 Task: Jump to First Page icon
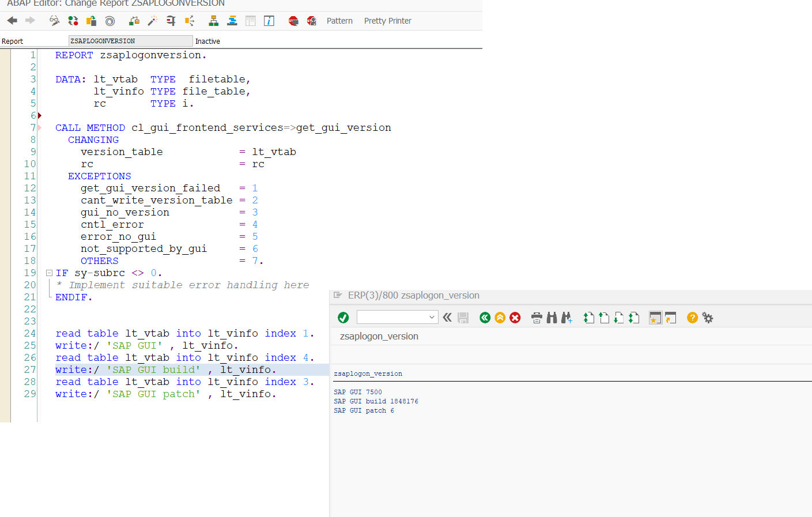click(x=588, y=318)
